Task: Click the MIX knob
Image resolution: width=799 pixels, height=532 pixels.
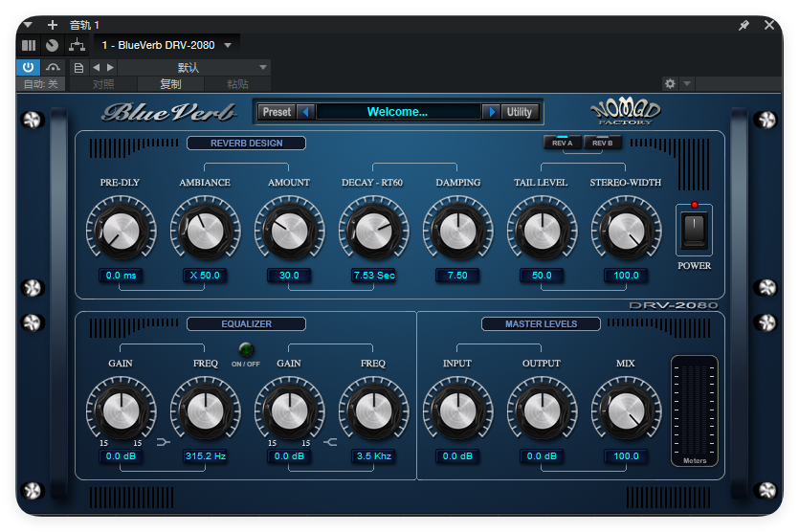Action: pos(626,410)
